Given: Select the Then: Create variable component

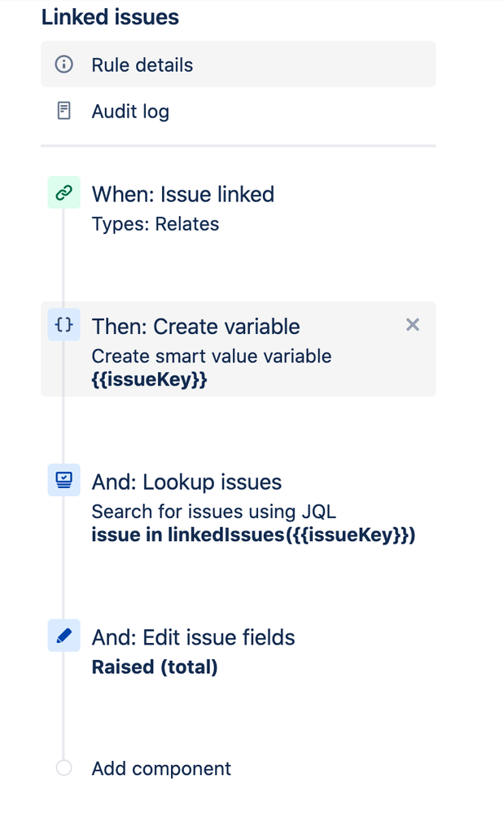Looking at the screenshot, I should [x=195, y=325].
